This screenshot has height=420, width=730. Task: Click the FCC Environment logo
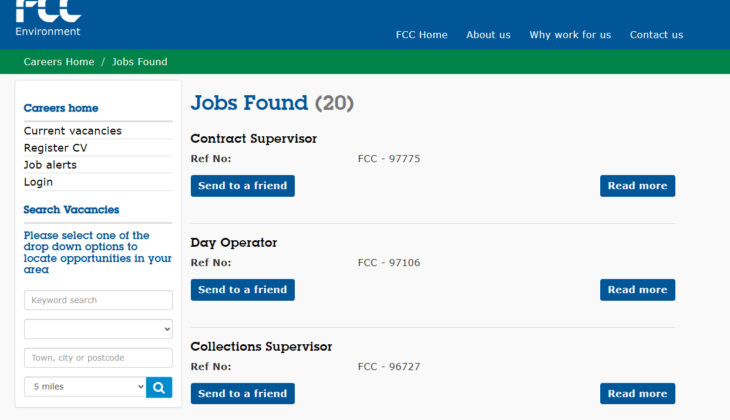click(48, 18)
